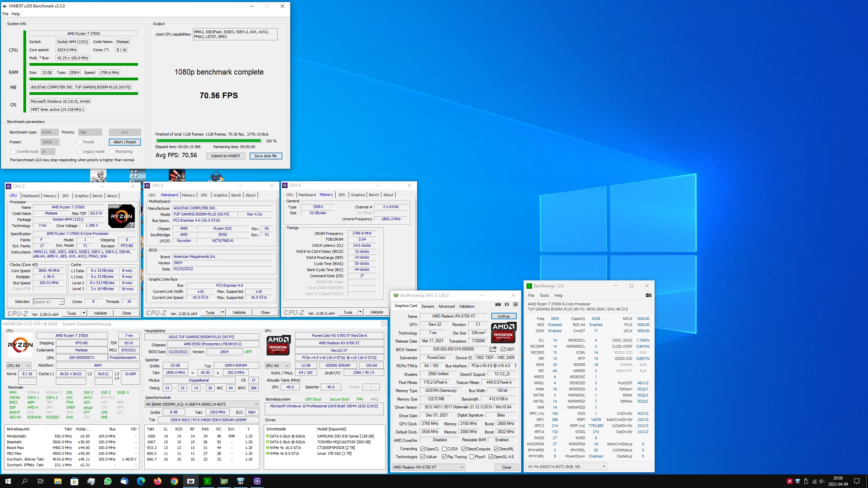
Task: Open ZenTimings DIMM A1 module selector
Action: pos(566,467)
